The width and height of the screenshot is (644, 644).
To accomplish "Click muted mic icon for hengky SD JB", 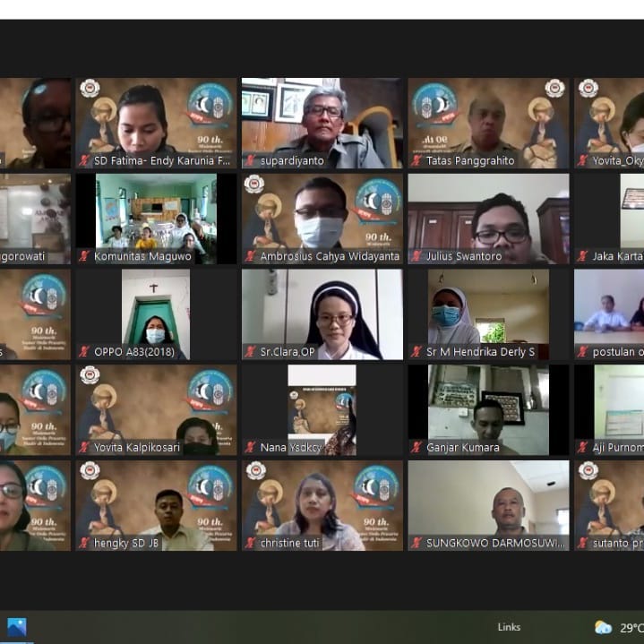I will pyautogui.click(x=84, y=543).
